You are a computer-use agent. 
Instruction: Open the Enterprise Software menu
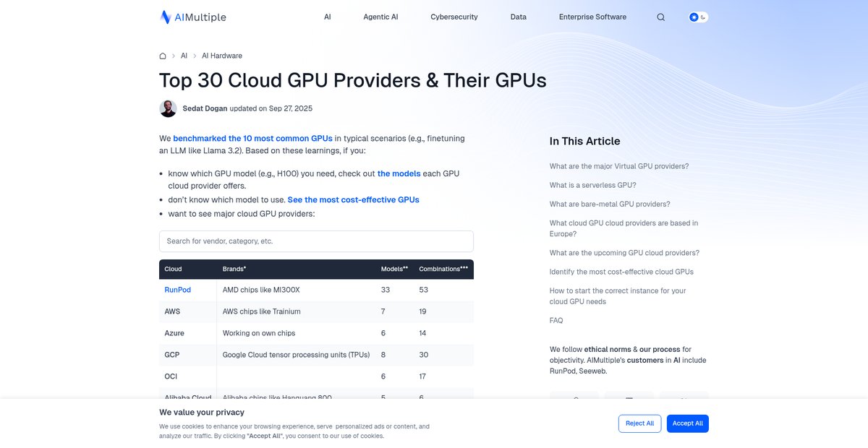pos(592,17)
